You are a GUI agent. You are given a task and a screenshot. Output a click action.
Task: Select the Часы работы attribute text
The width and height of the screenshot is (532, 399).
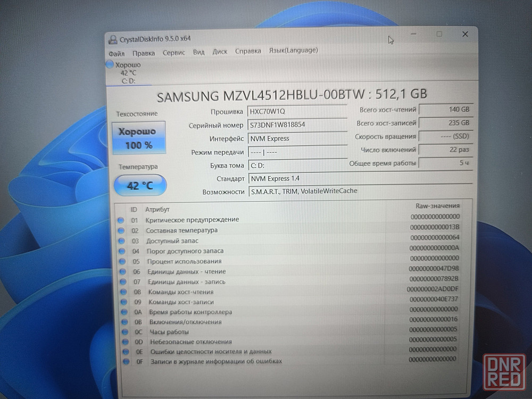[x=169, y=332]
